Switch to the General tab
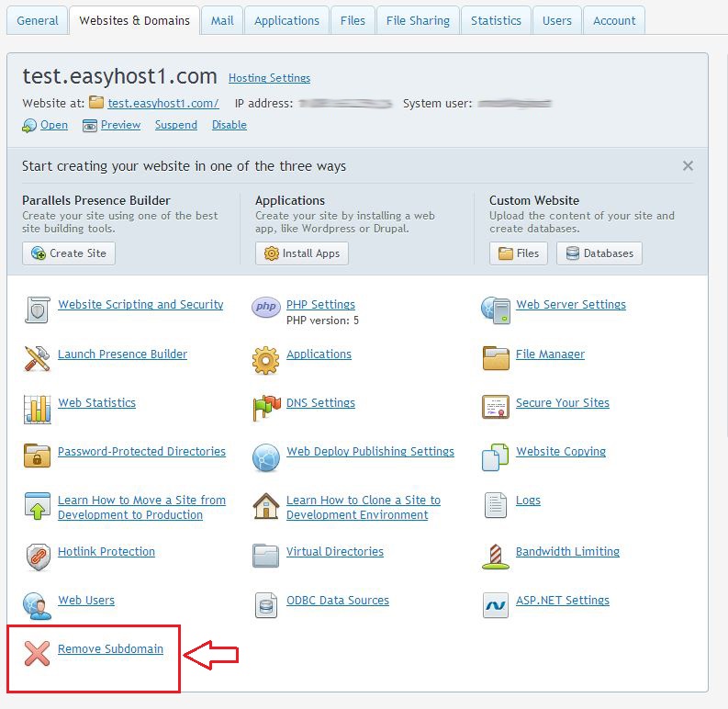The height and width of the screenshot is (709, 728). [x=38, y=20]
